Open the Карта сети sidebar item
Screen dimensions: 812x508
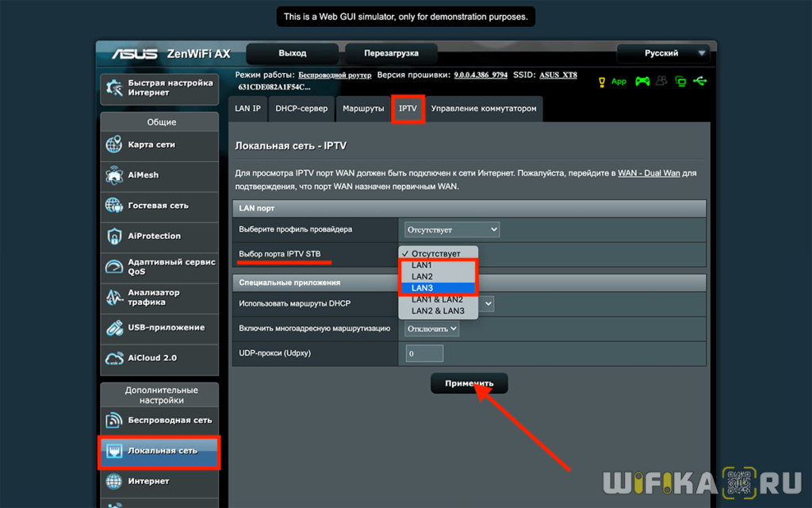pyautogui.click(x=159, y=145)
